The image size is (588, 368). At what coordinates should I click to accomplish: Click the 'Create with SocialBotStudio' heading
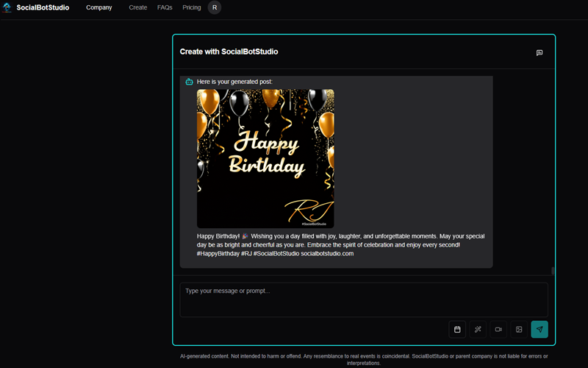pos(229,52)
